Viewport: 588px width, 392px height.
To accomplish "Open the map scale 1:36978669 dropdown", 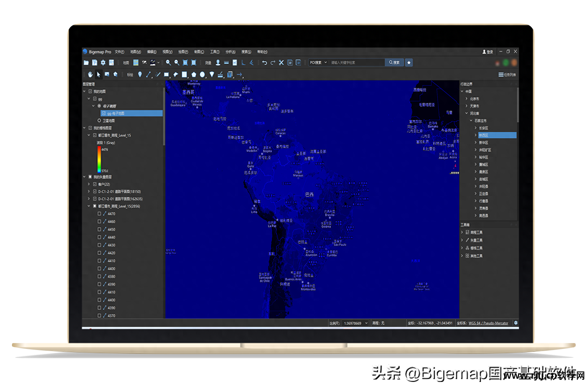I will tap(355, 323).
